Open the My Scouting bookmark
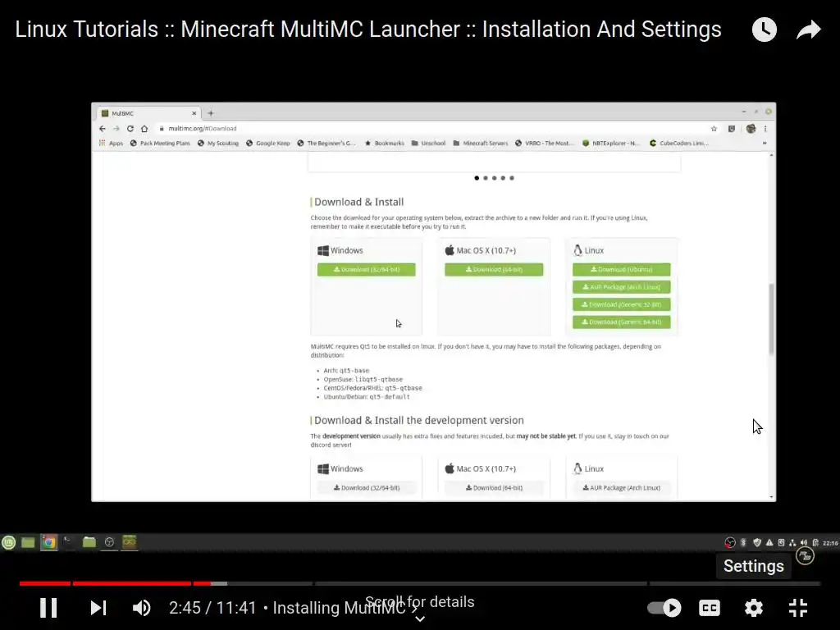Viewport: 840px width, 630px height. [x=218, y=143]
